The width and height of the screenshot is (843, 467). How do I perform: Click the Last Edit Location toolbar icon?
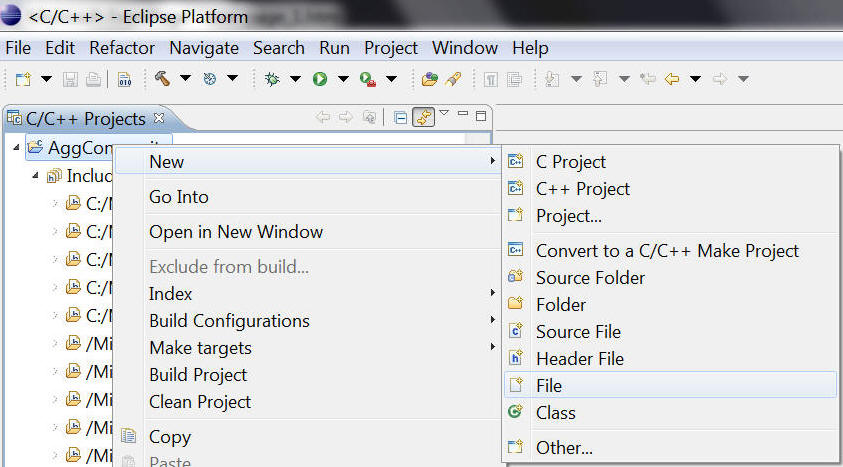[x=648, y=80]
